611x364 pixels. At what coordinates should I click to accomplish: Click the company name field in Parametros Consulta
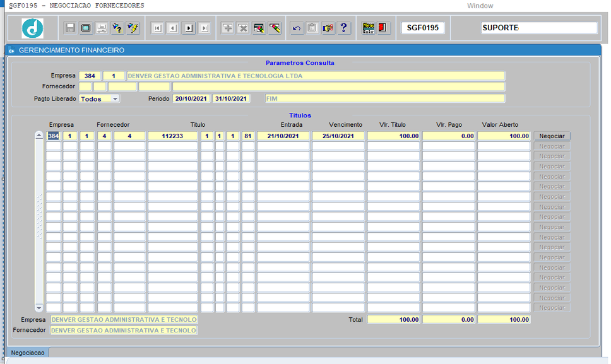[316, 76]
